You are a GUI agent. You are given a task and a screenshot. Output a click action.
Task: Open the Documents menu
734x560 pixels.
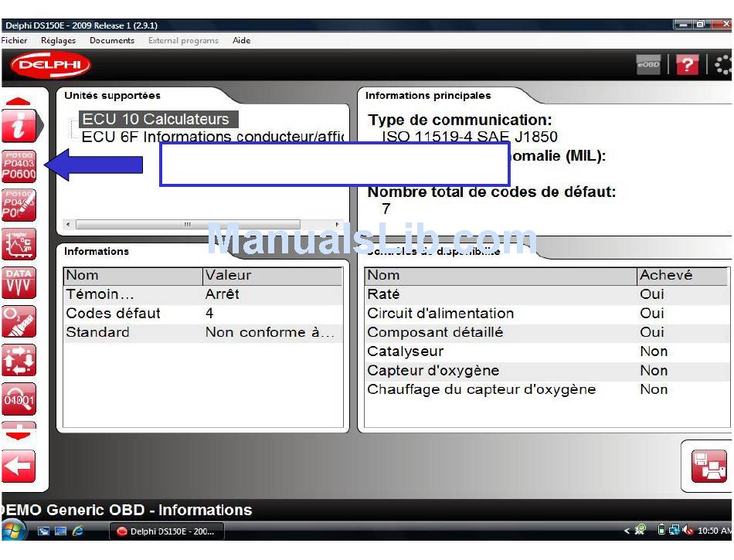tap(112, 40)
